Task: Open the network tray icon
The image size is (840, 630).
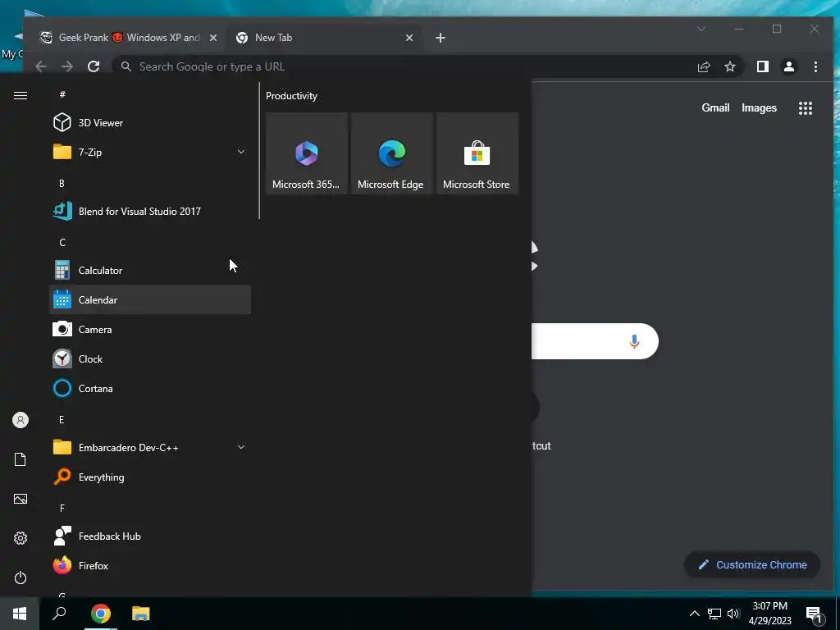Action: pos(714,614)
